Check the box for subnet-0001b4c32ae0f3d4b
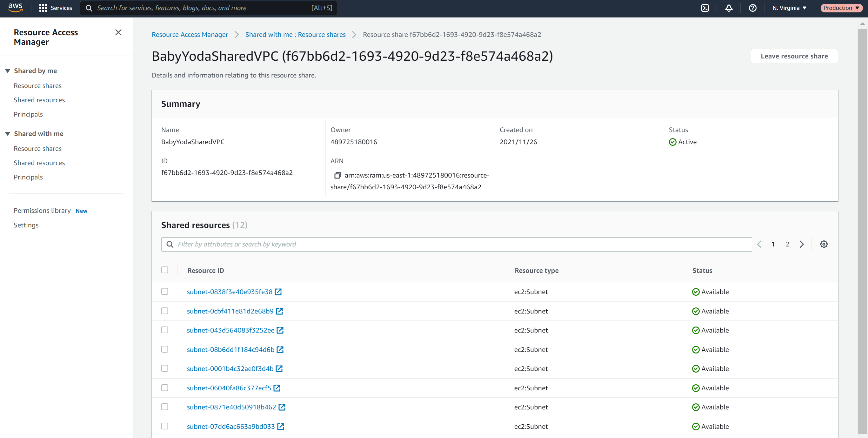868x438 pixels. click(x=164, y=368)
